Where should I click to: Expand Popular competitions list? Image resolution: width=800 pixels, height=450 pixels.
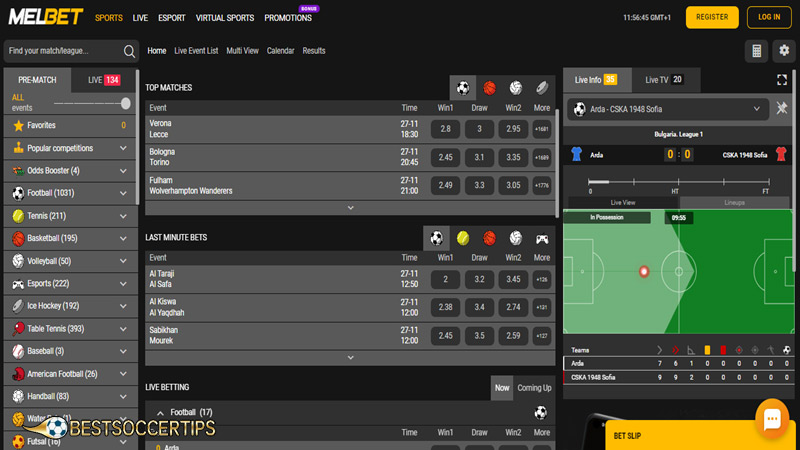123,148
